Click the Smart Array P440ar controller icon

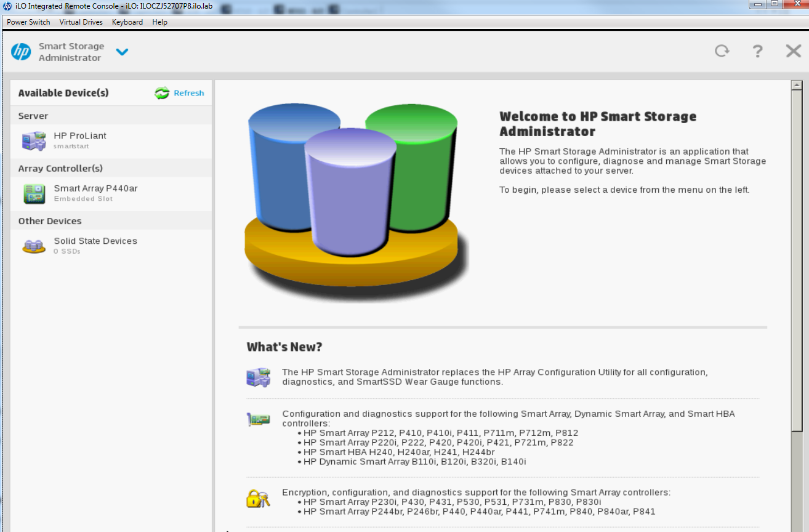[x=34, y=193]
